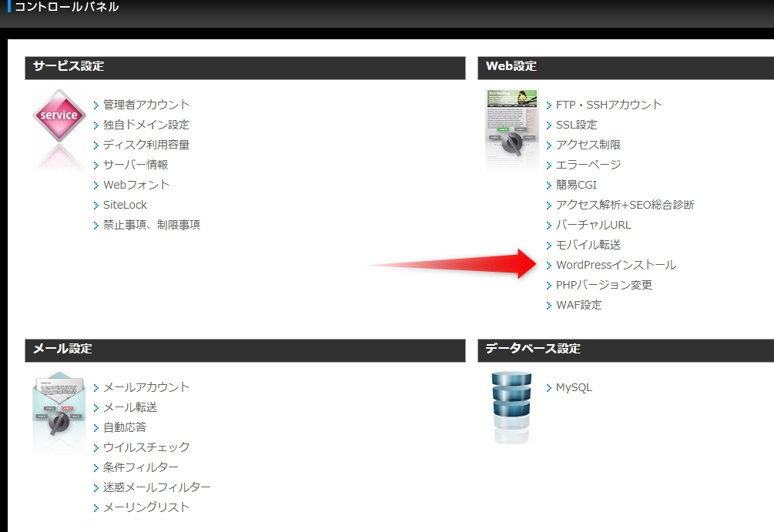Screen dimensions: 774x532
Task: Open 簡易CGI link
Action: tap(576, 185)
